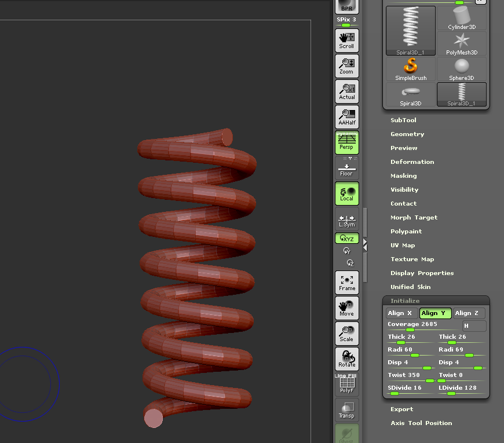Select the Scale view tool
The width and height of the screenshot is (504, 443).
[347, 333]
